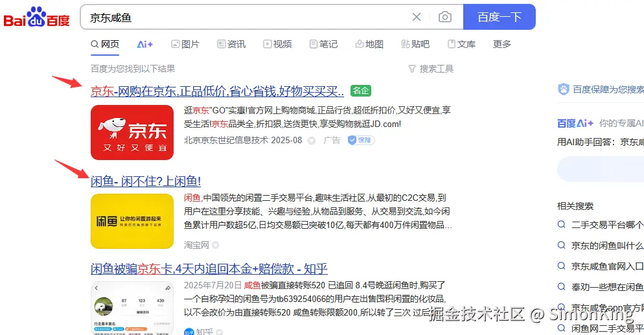Switch to the 视频 tab
The image size is (644, 335).
click(277, 44)
